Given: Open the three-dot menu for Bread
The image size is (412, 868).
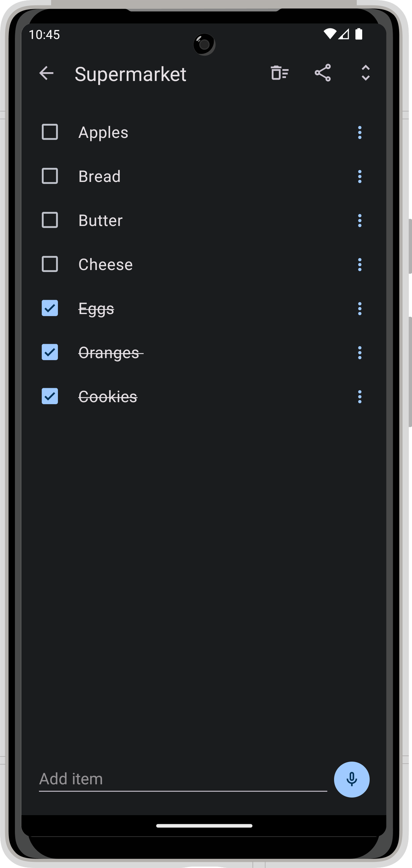Looking at the screenshot, I should tap(360, 177).
